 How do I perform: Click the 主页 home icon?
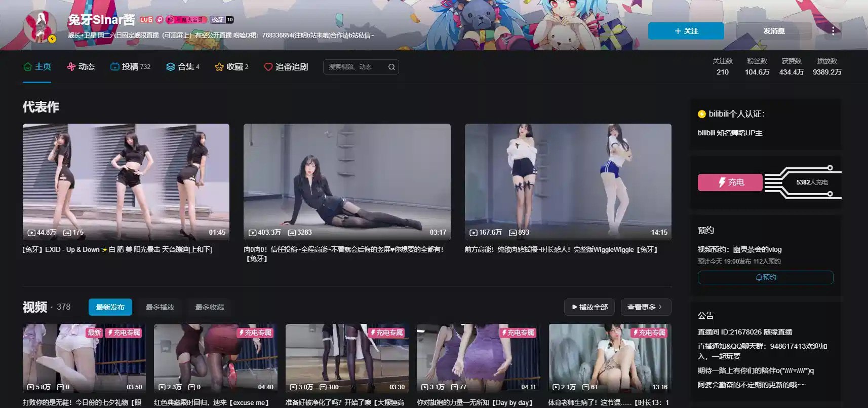coord(28,67)
